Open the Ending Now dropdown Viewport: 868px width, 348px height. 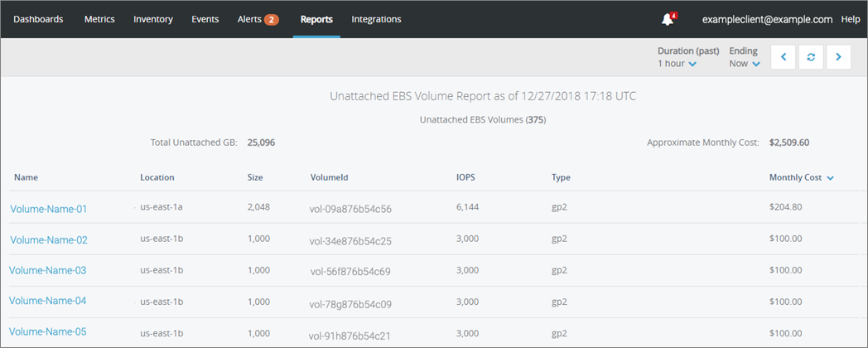[x=745, y=64]
